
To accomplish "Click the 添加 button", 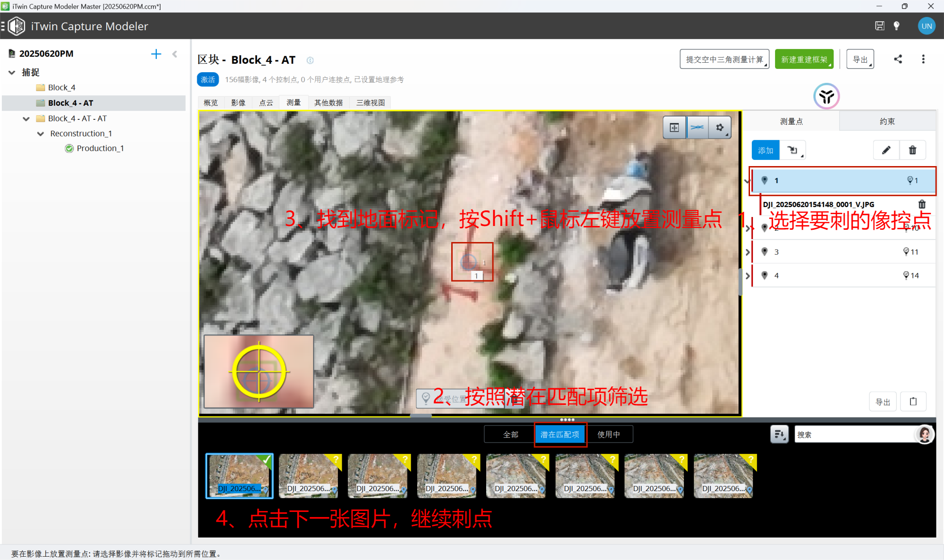I will coord(766,150).
